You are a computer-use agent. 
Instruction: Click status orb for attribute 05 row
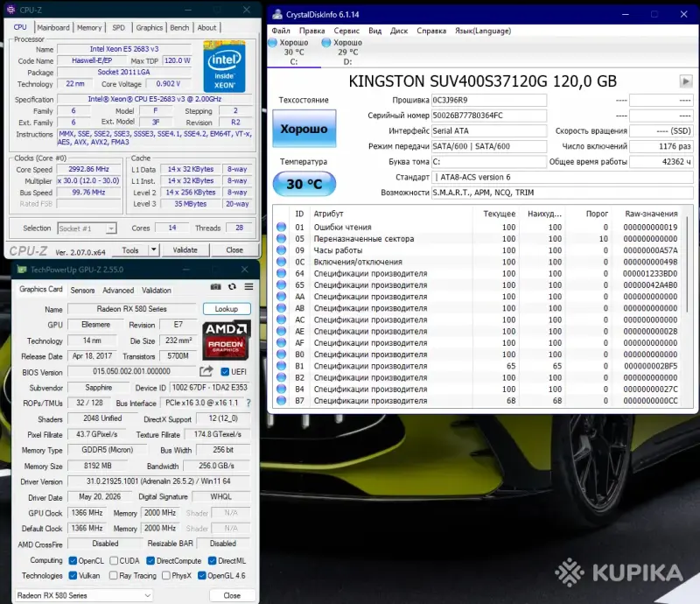point(281,239)
